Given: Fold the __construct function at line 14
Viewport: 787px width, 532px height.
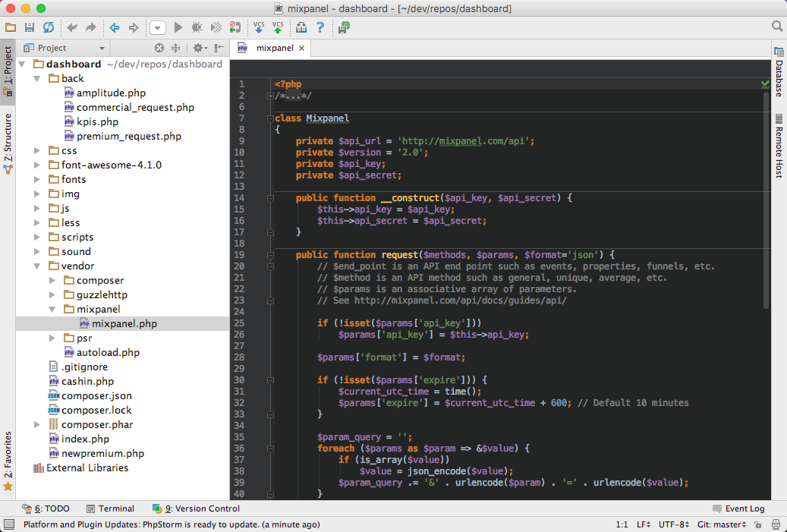Looking at the screenshot, I should (x=270, y=198).
